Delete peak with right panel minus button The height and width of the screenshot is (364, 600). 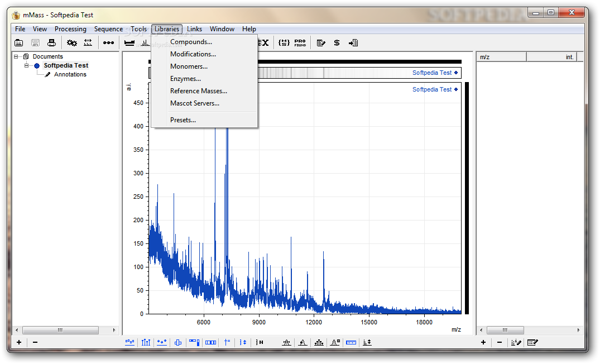[x=500, y=342]
